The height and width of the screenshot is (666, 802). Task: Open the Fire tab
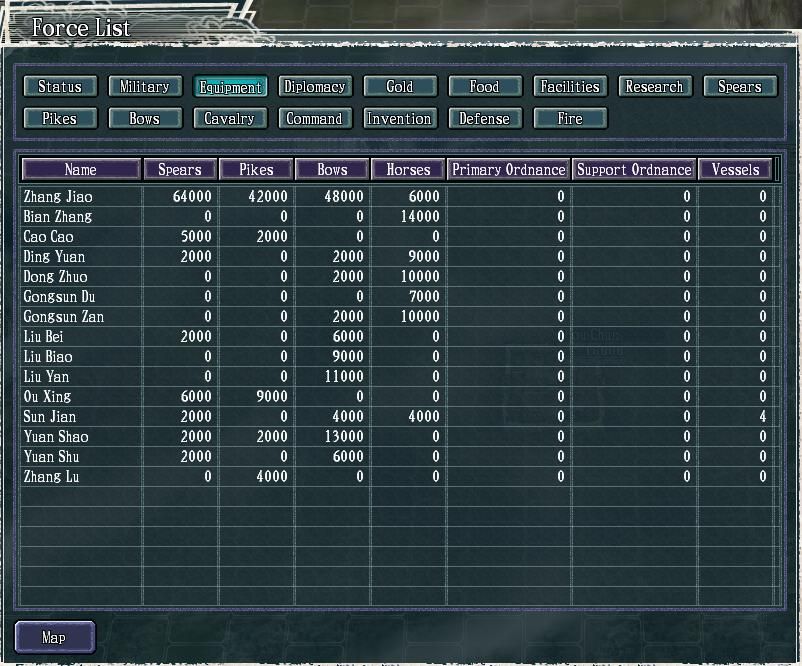[570, 118]
